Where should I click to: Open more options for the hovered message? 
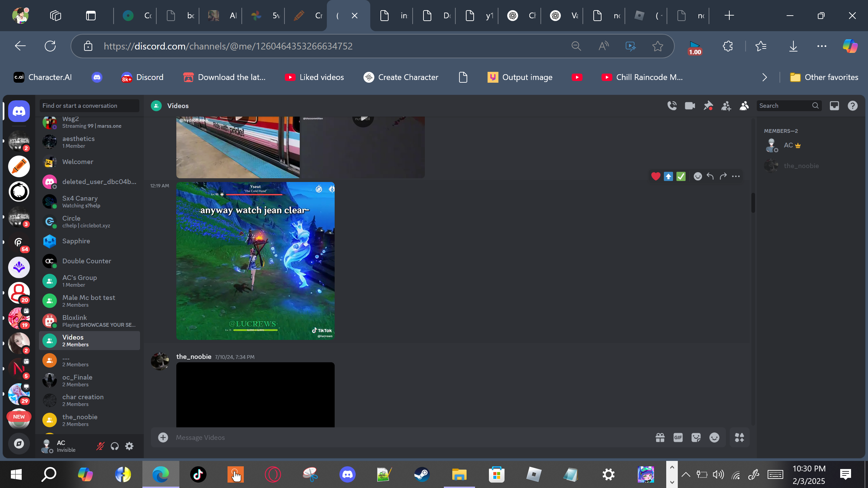pos(736,176)
